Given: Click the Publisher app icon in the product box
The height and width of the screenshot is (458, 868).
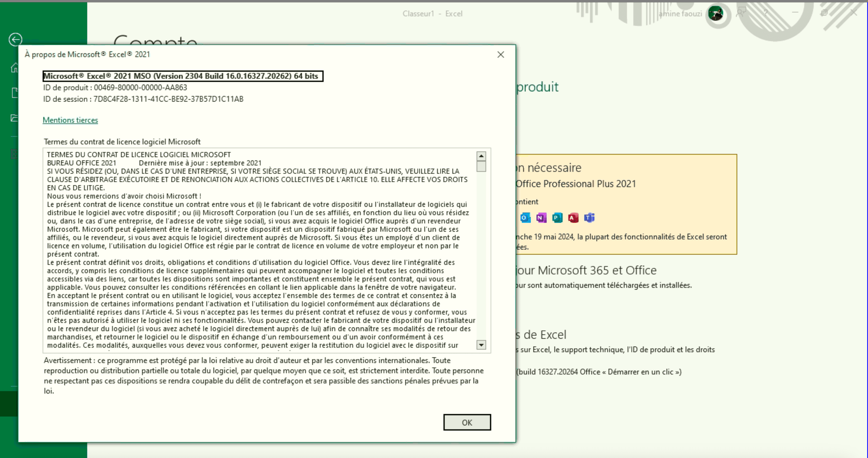Looking at the screenshot, I should click(557, 218).
